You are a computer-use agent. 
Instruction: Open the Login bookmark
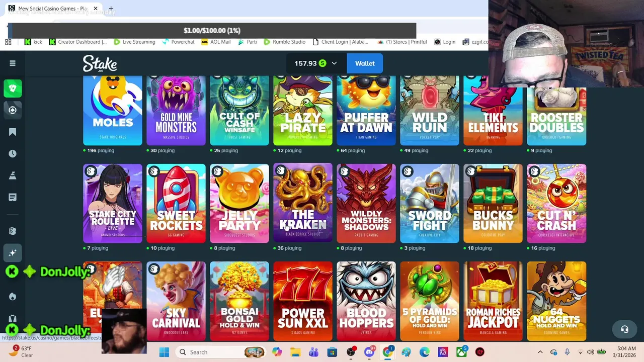click(x=445, y=42)
